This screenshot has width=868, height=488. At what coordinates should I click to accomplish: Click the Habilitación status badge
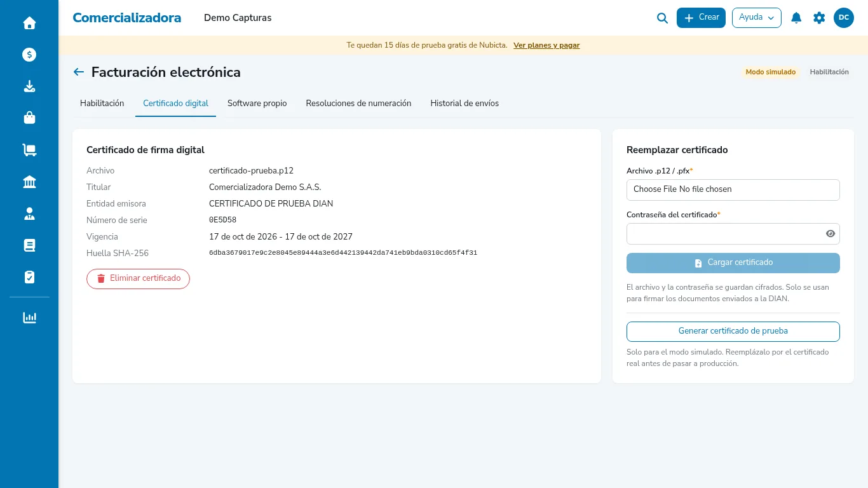pos(829,72)
